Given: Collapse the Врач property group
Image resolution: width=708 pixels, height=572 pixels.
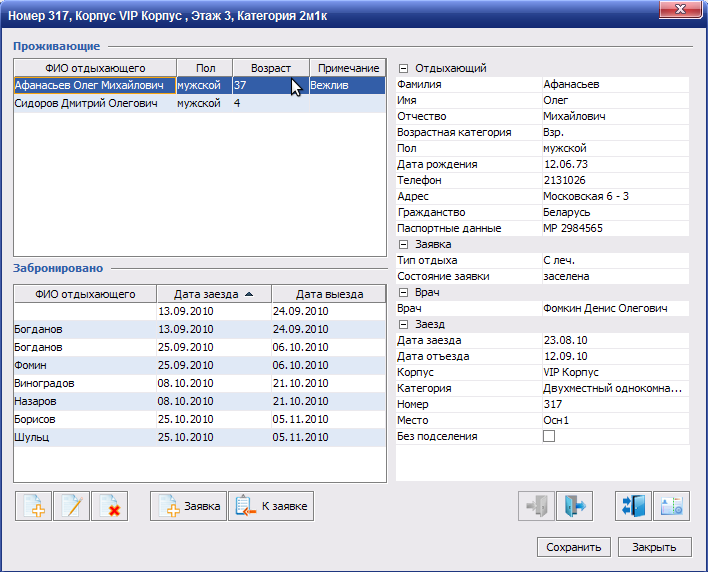Looking at the screenshot, I should click(x=404, y=293).
